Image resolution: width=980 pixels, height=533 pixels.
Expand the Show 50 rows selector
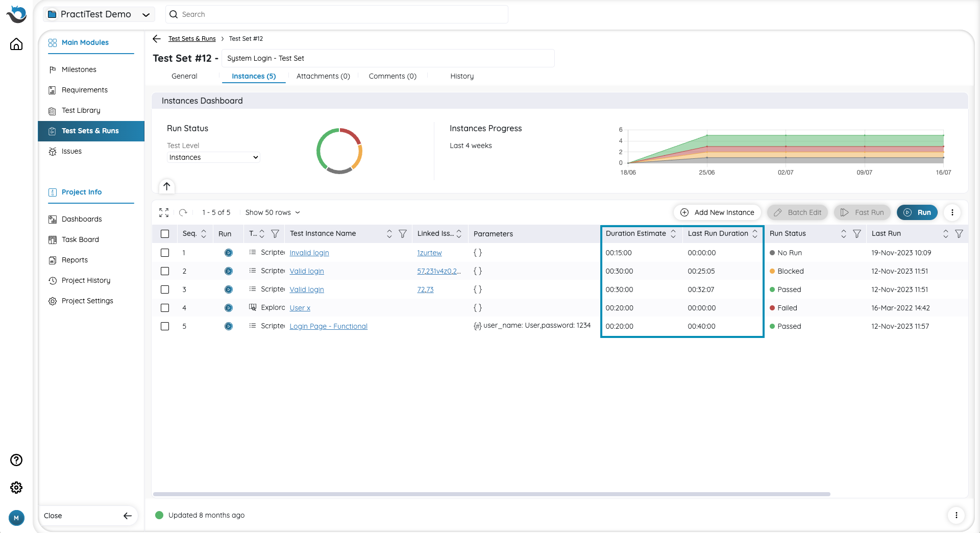[273, 212]
